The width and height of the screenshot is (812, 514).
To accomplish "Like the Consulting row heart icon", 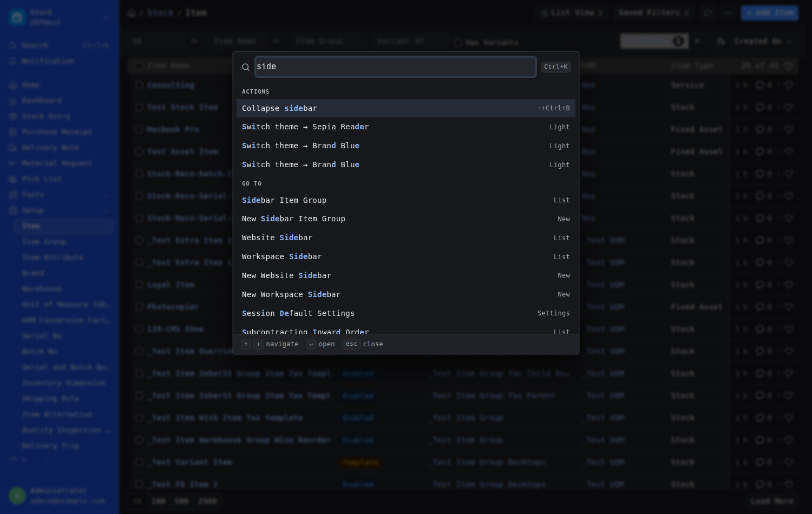I will click(x=789, y=85).
